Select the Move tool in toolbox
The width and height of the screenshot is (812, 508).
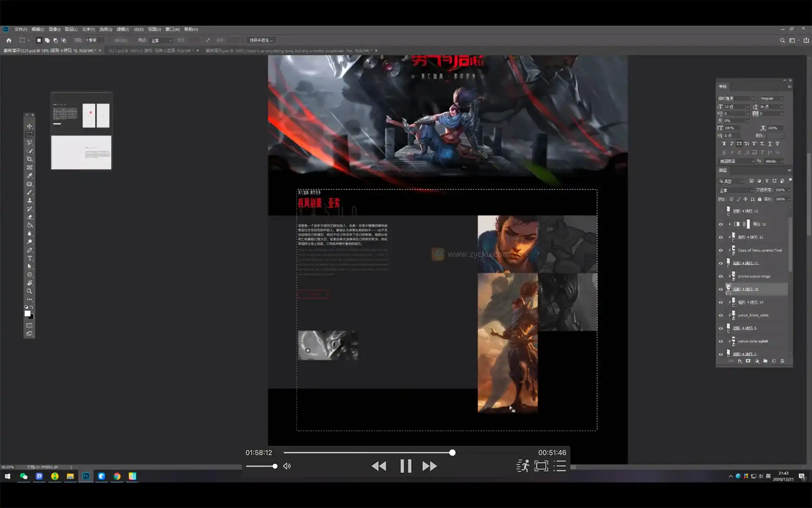[x=29, y=126]
